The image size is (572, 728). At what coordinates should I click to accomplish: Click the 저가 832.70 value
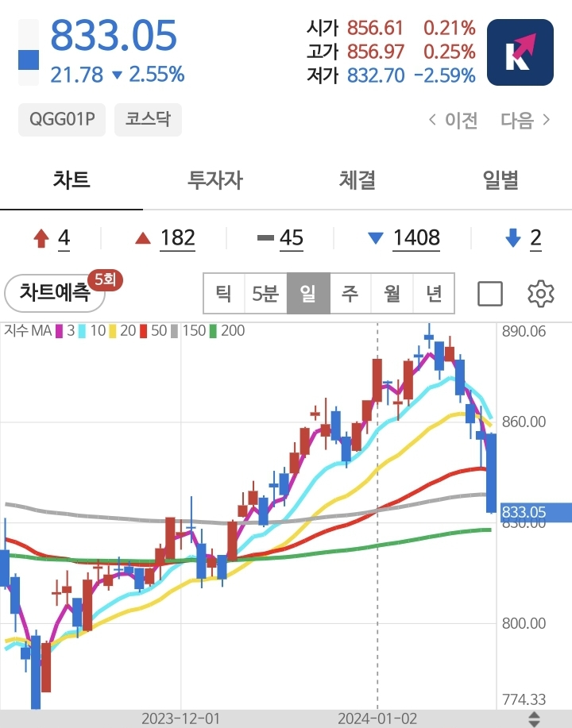[376, 75]
